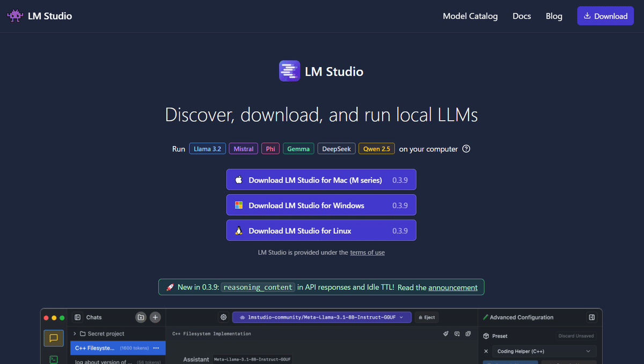Expand the Secret project folder
The width and height of the screenshot is (644, 364).
[75, 333]
